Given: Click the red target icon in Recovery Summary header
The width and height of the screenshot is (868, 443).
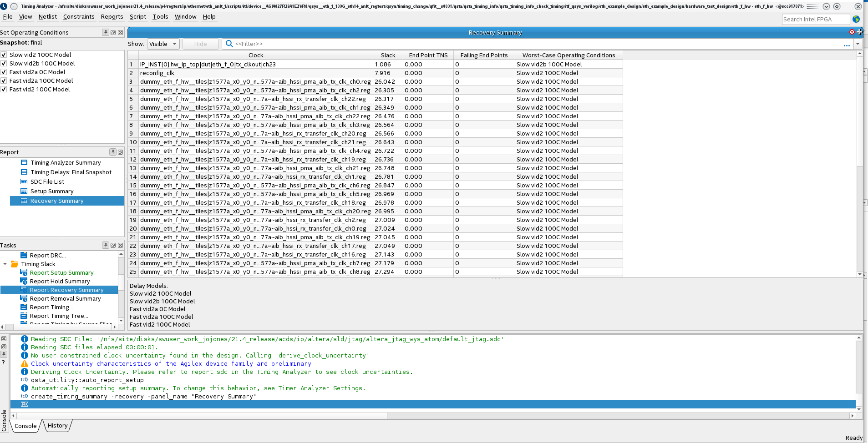Looking at the screenshot, I should point(852,32).
